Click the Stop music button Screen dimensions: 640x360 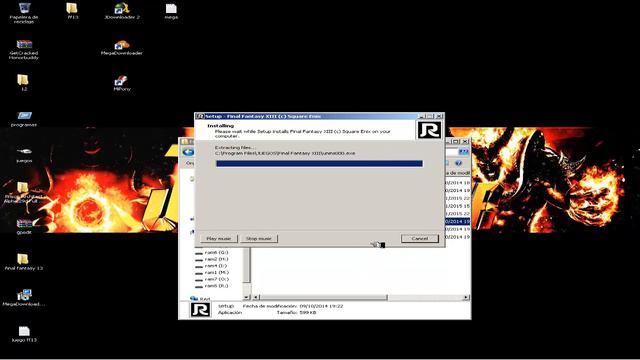[x=259, y=238]
